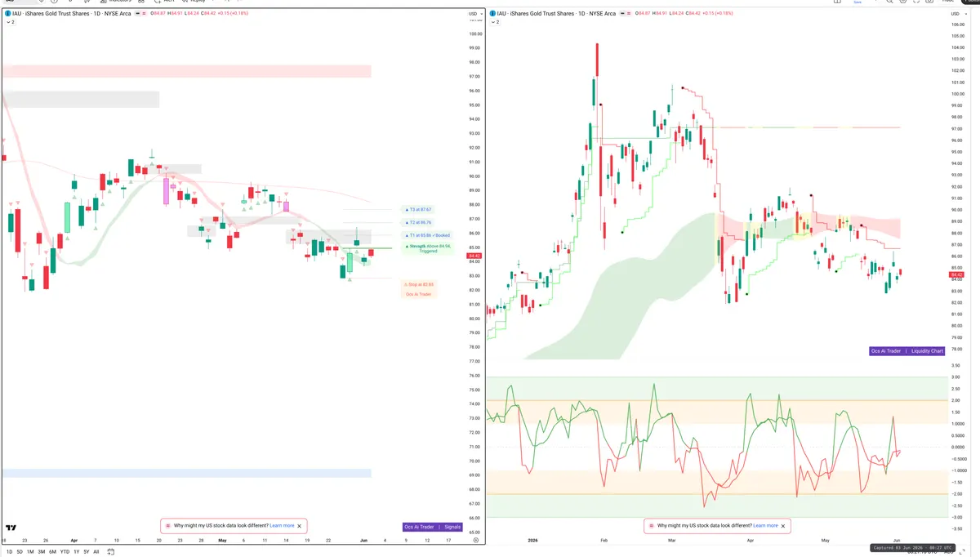Select the 1Y time range
Image resolution: width=980 pixels, height=557 pixels.
point(76,552)
